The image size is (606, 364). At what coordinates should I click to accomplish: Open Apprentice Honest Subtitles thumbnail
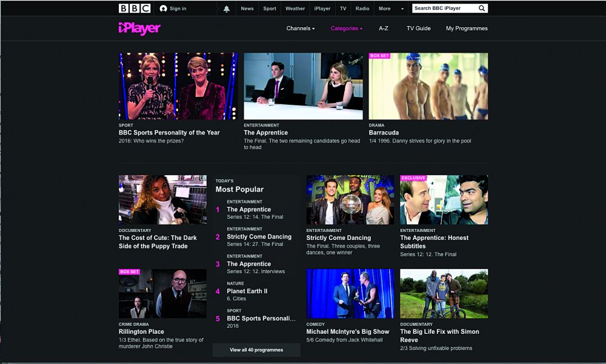pyautogui.click(x=444, y=199)
